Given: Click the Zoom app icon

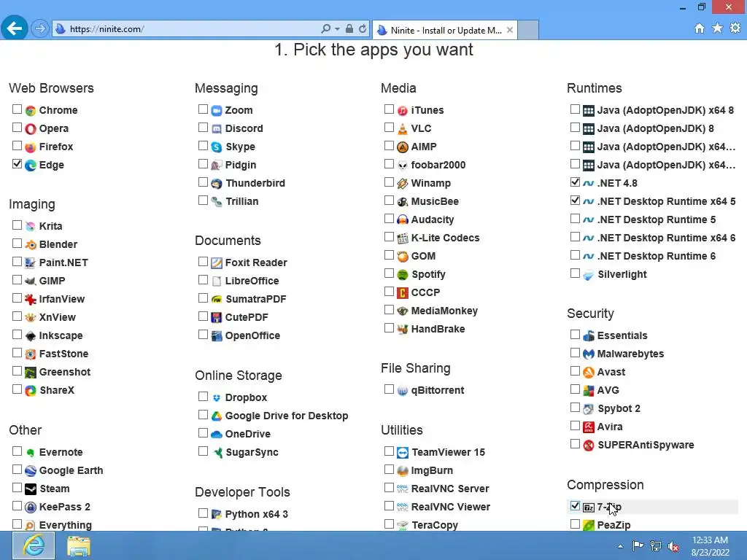Looking at the screenshot, I should tap(216, 111).
